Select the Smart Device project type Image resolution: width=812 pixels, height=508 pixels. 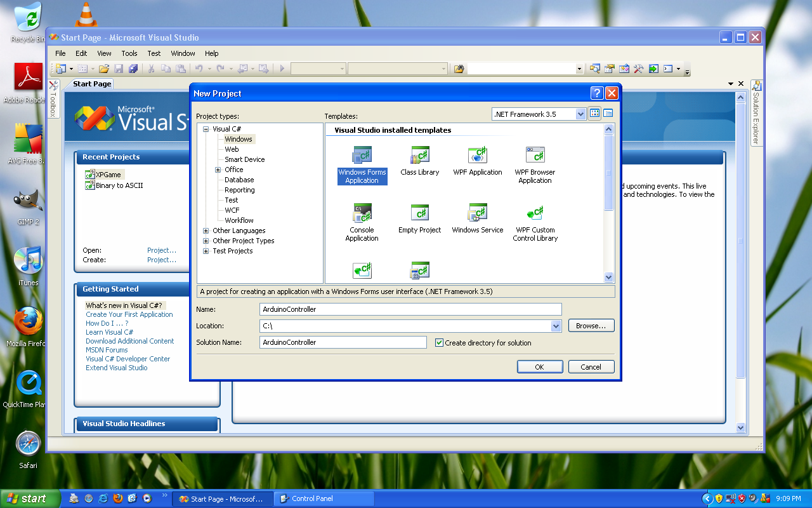click(245, 159)
